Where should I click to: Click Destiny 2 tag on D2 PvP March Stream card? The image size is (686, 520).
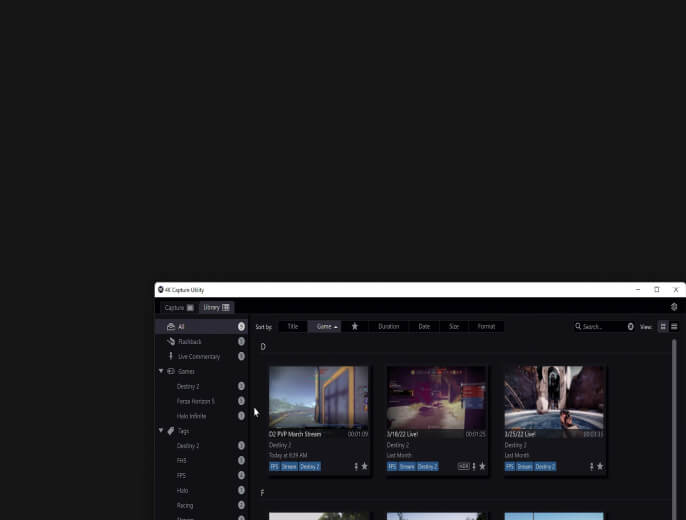pos(310,467)
